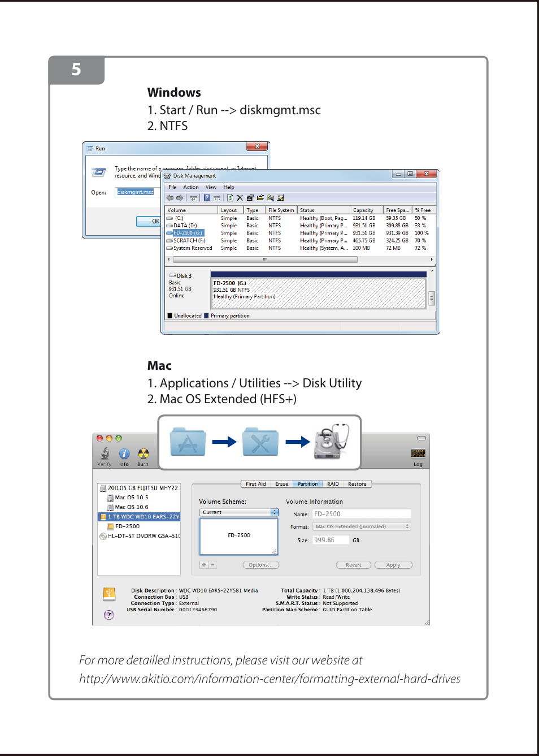Viewport: 539px width, 756px height.
Task: Select Mac OS 10.5 volume in sidebar
Action: [139, 498]
